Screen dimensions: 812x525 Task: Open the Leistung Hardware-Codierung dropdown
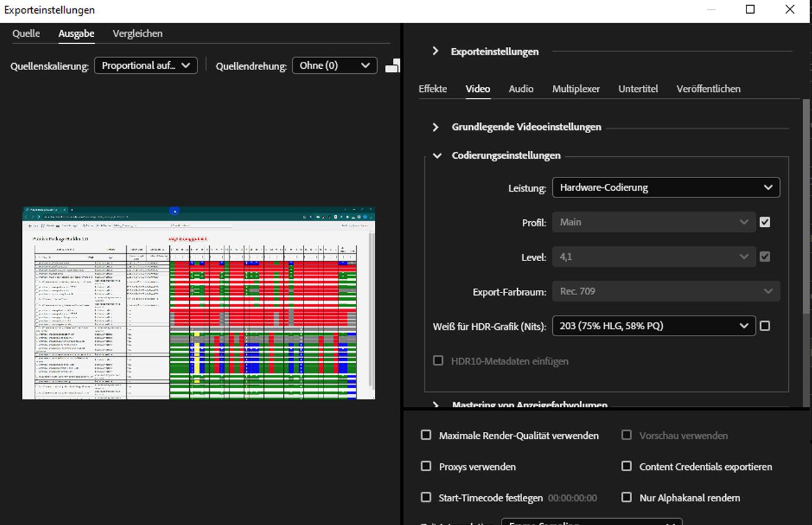click(666, 187)
